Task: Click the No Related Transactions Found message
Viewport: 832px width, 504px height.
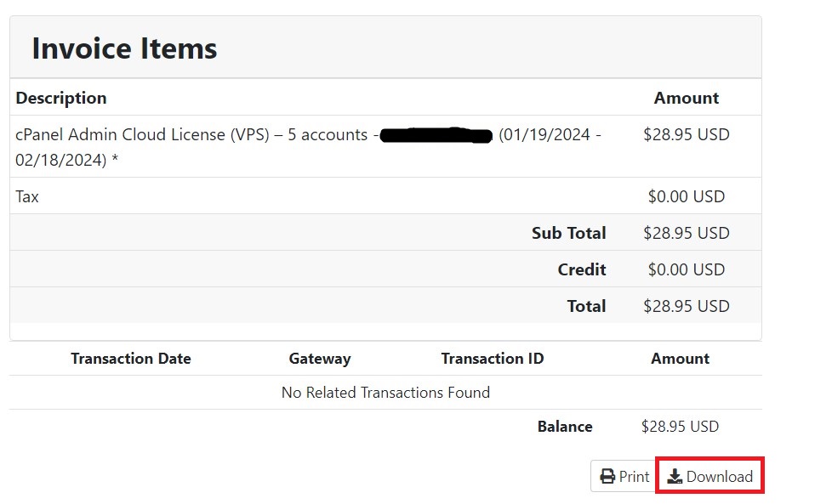Action: [385, 393]
